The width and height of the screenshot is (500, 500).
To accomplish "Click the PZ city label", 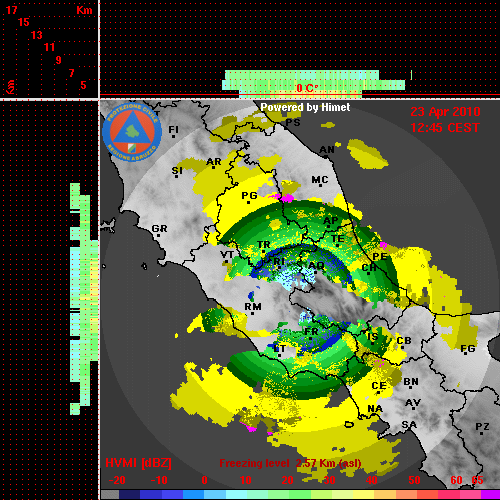I will (482, 427).
